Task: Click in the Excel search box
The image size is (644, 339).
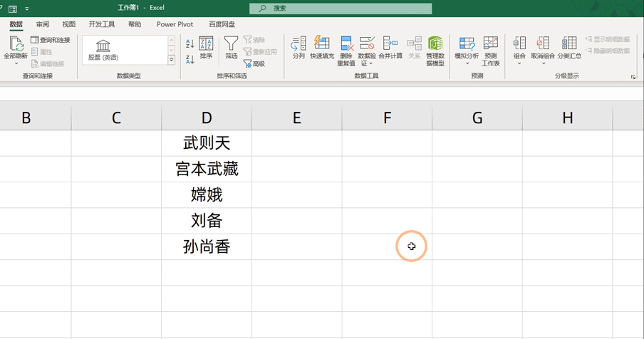Action: click(x=341, y=9)
